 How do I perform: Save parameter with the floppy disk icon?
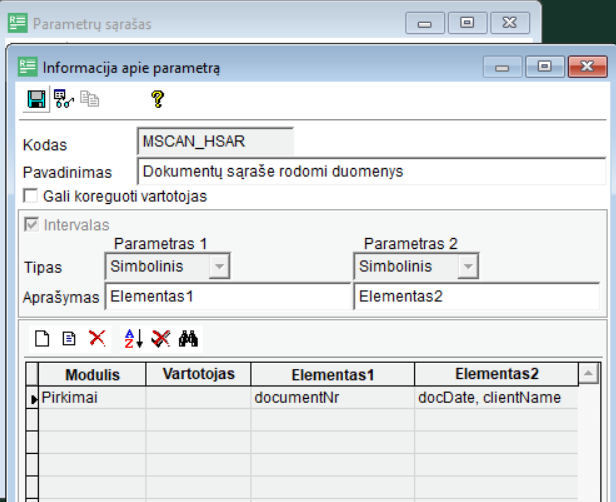36,99
